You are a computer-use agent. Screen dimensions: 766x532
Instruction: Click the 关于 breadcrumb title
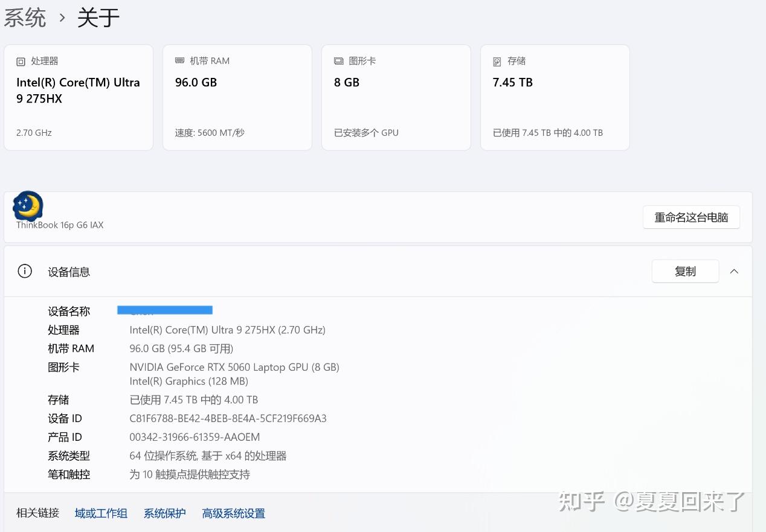pos(98,18)
